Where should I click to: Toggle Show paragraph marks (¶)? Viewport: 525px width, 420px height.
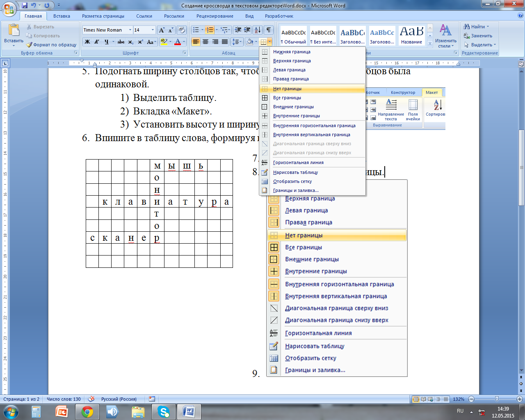coord(268,30)
